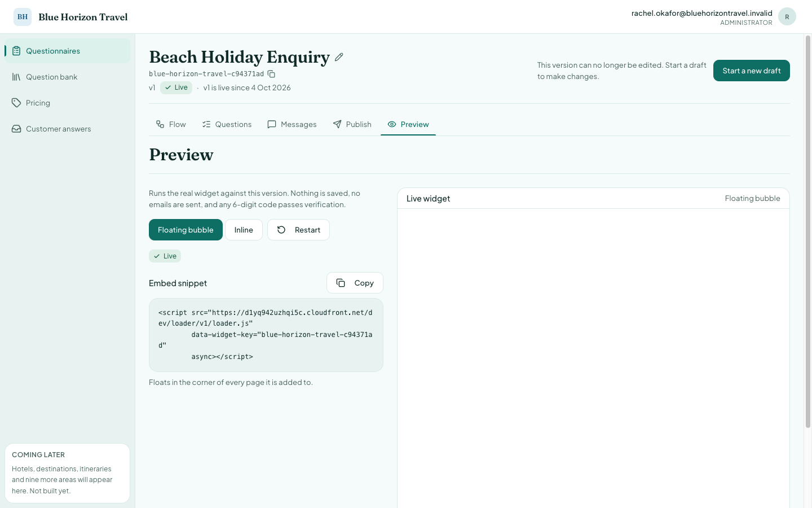Open Customer answers in the sidebar

(67, 129)
